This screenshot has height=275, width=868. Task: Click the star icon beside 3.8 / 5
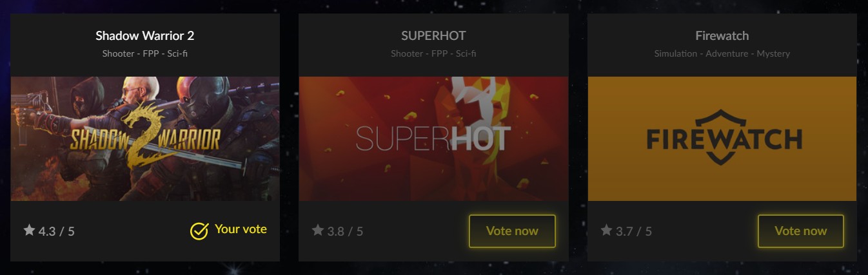[317, 230]
